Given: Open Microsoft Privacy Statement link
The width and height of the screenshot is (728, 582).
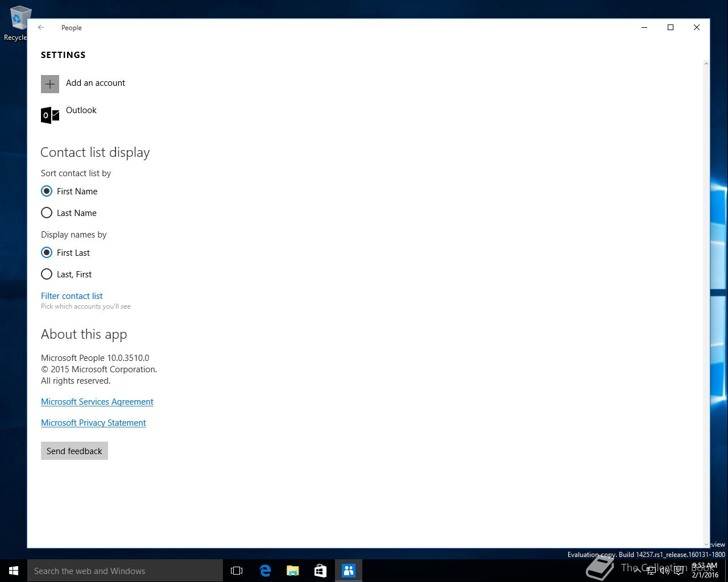Looking at the screenshot, I should click(93, 423).
